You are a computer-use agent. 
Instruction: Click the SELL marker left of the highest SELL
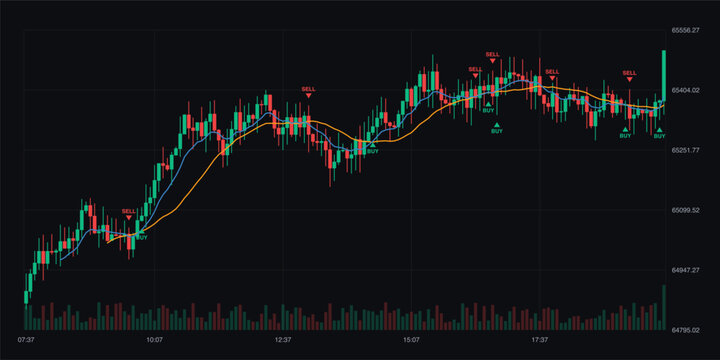pos(475,72)
